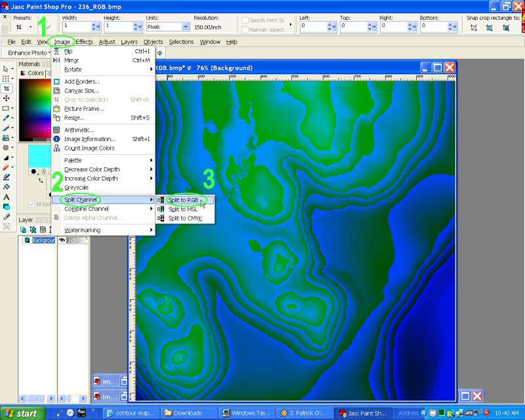Open the Effects menu

pyautogui.click(x=84, y=42)
